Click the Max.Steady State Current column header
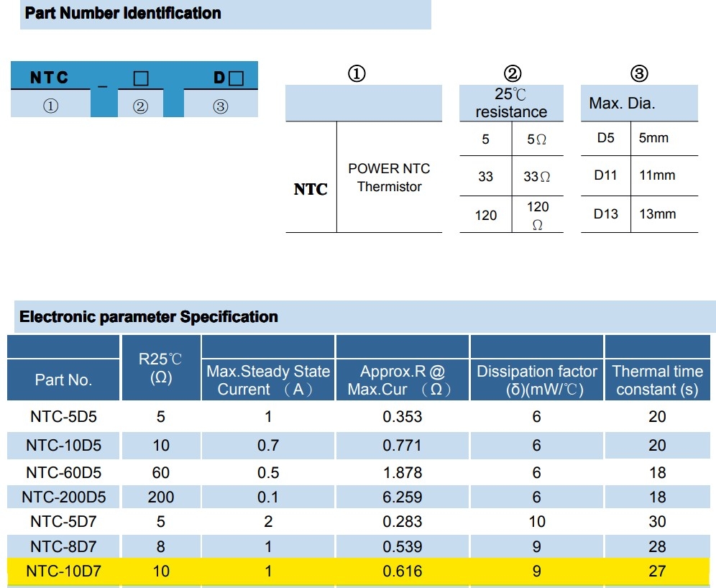The image size is (716, 588). click(x=268, y=380)
